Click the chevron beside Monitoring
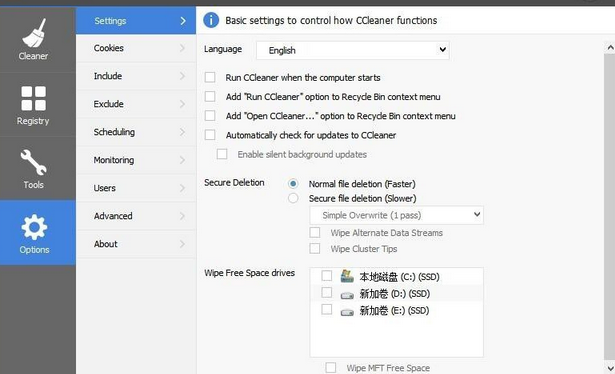This screenshot has height=374, width=615. pyautogui.click(x=182, y=160)
